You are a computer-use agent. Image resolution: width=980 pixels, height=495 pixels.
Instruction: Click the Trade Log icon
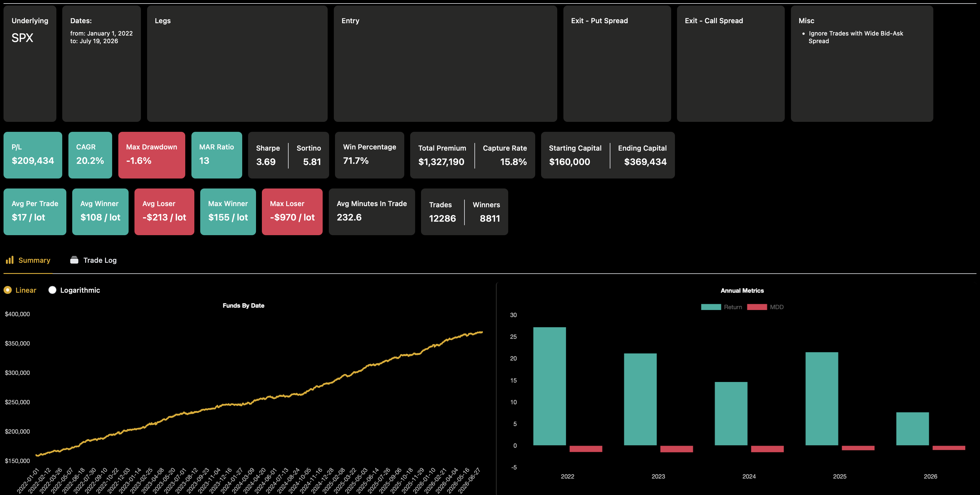(74, 260)
